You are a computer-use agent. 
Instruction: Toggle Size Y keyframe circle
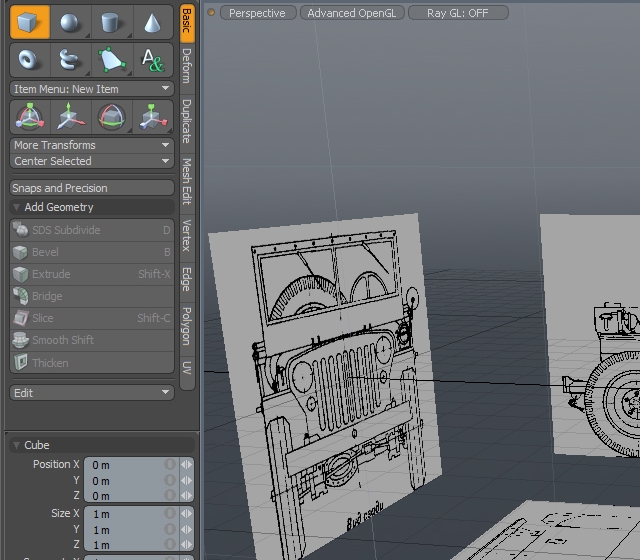pyautogui.click(x=170, y=529)
